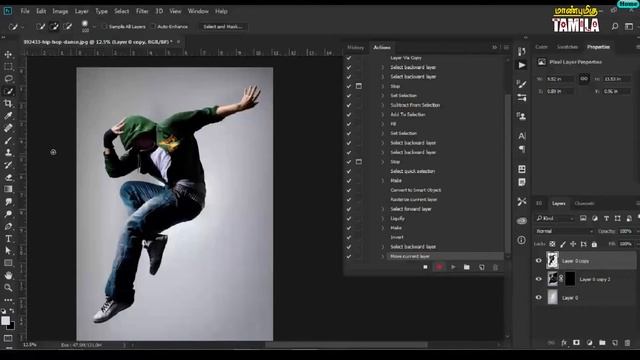
Task: Hide the Layer 0 copy layer
Action: click(x=539, y=260)
